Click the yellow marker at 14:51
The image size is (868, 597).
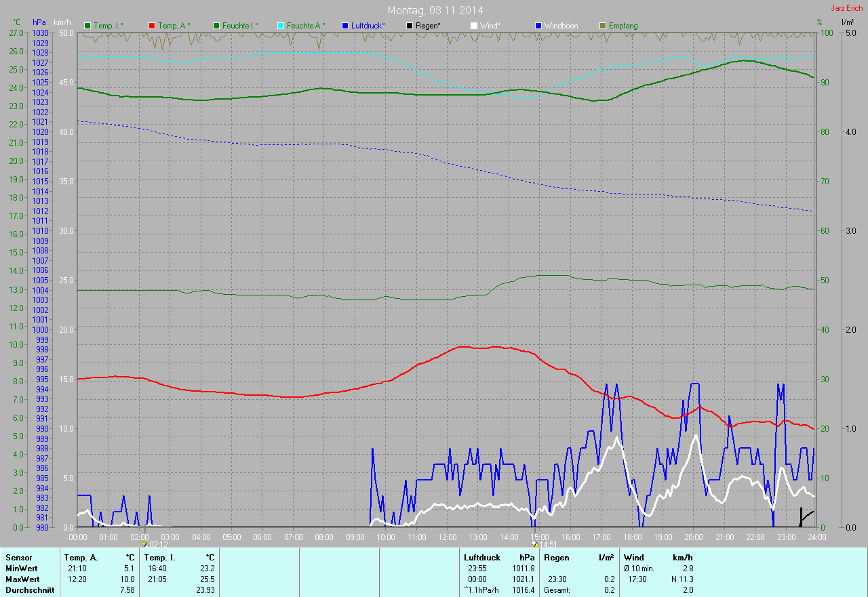pyautogui.click(x=535, y=543)
